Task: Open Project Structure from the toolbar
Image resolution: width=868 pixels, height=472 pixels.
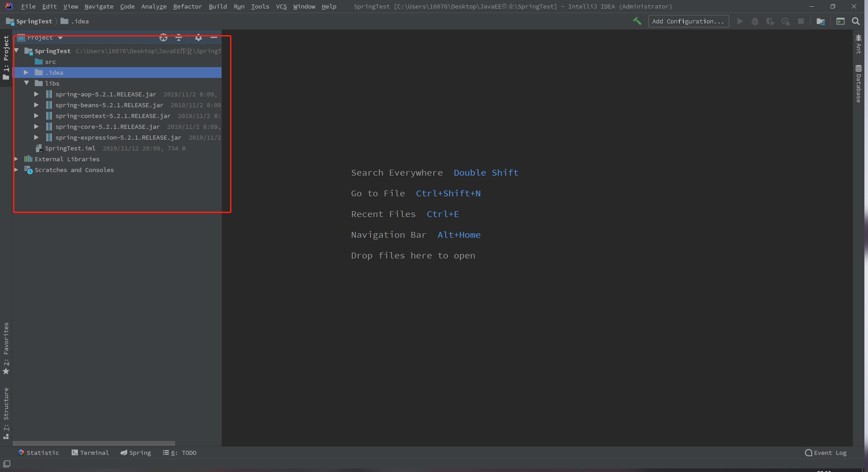Action: pyautogui.click(x=820, y=22)
